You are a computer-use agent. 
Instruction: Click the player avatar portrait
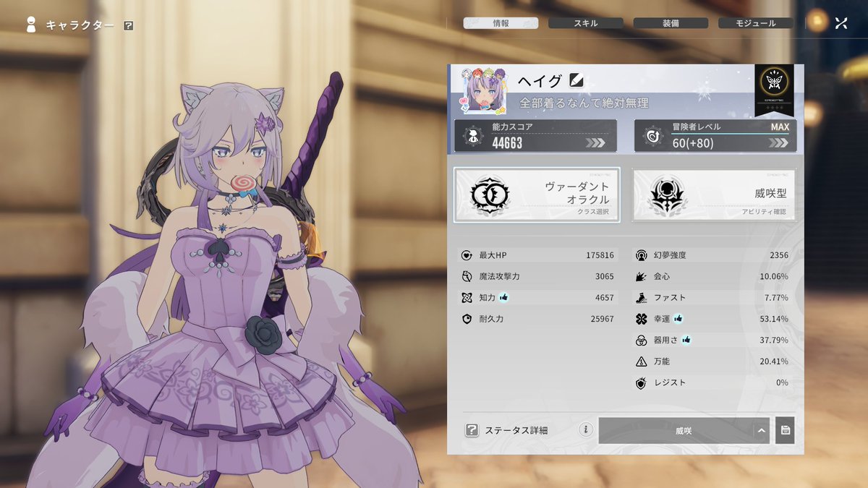coord(484,90)
